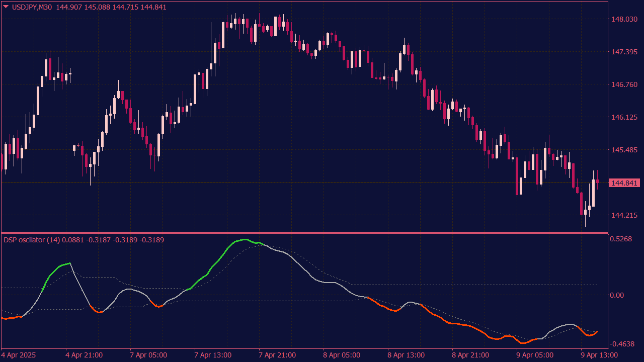Click the highest green peak of the oscillator
The width and height of the screenshot is (644, 362).
click(x=245, y=239)
